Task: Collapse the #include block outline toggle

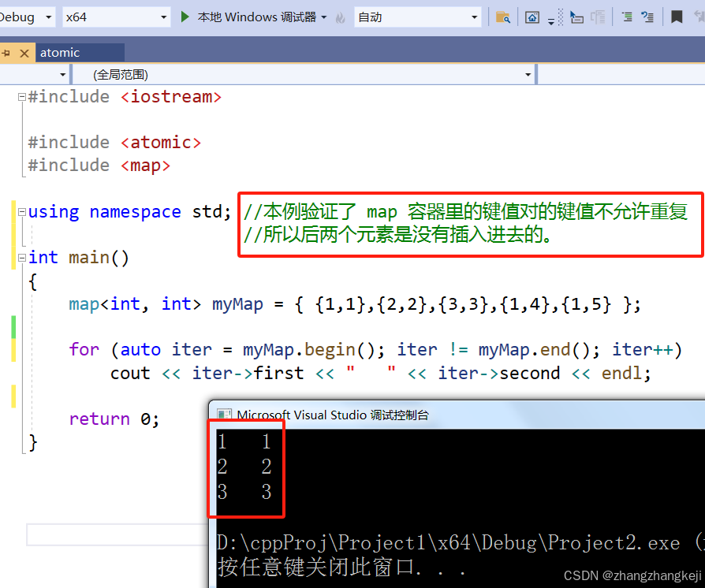Action: tap(21, 97)
